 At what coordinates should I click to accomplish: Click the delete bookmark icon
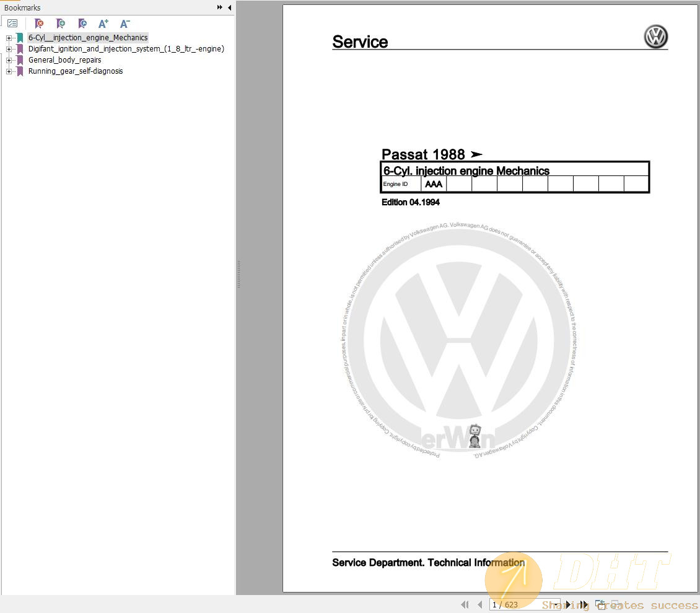tap(39, 23)
